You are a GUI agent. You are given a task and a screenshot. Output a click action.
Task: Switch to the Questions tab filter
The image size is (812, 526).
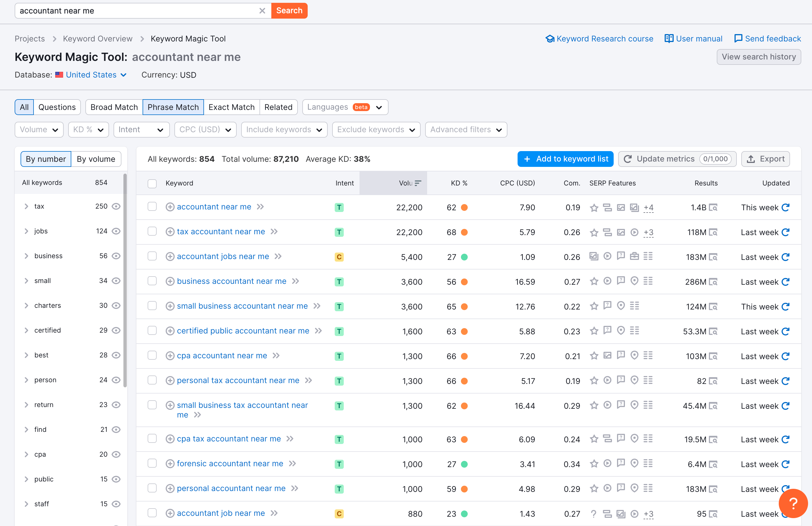(57, 107)
